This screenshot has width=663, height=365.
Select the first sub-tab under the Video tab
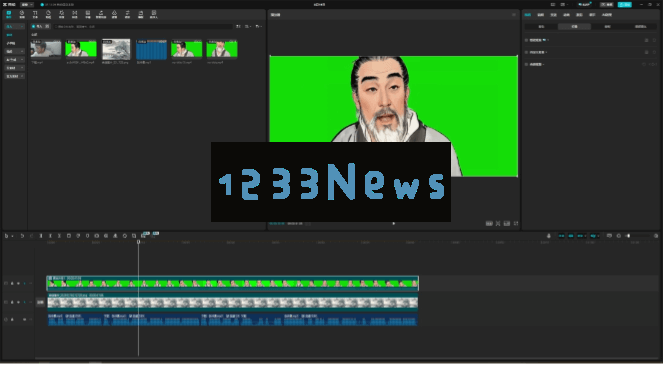tap(541, 27)
